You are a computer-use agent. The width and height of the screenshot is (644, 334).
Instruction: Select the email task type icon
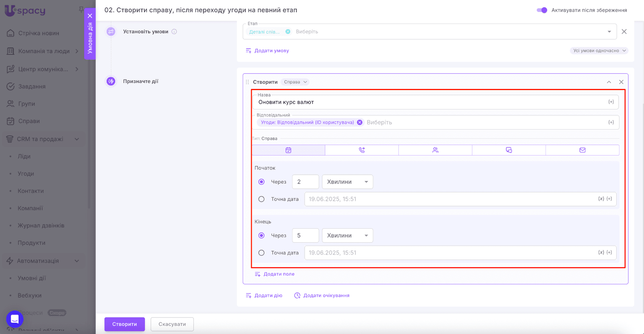[582, 150]
